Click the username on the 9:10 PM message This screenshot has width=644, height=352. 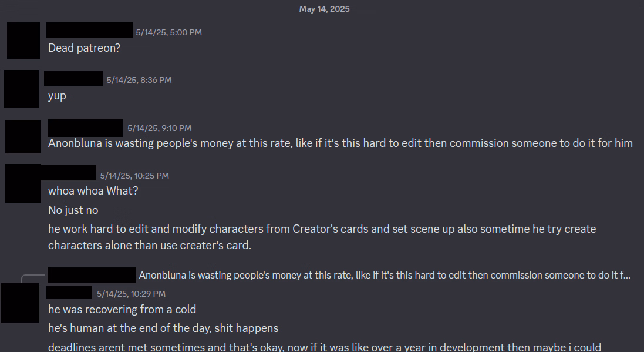[85, 127]
